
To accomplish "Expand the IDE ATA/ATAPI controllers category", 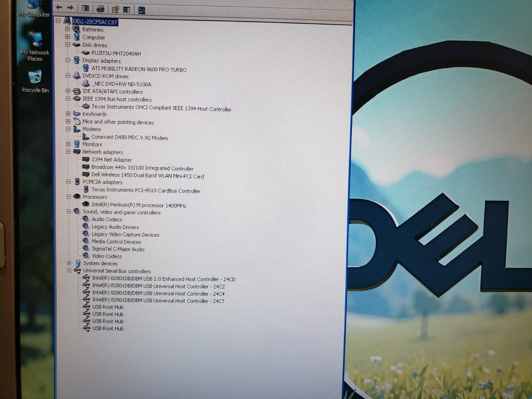I will click(x=68, y=91).
